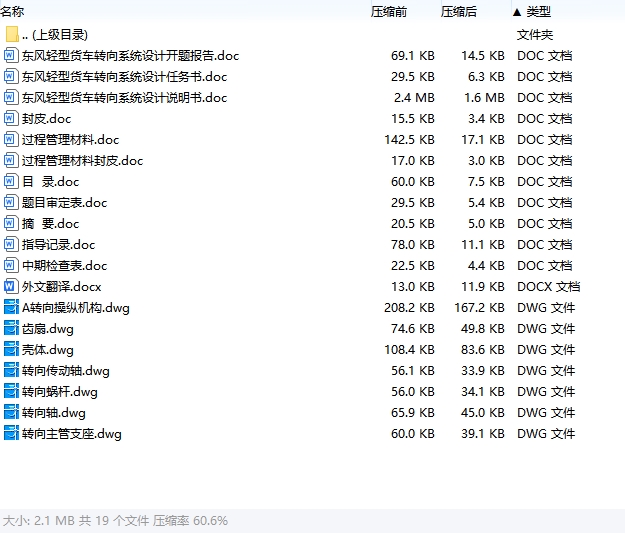Sort files by the 压缩前 column header
Screen dimensions: 625x533
389,12
